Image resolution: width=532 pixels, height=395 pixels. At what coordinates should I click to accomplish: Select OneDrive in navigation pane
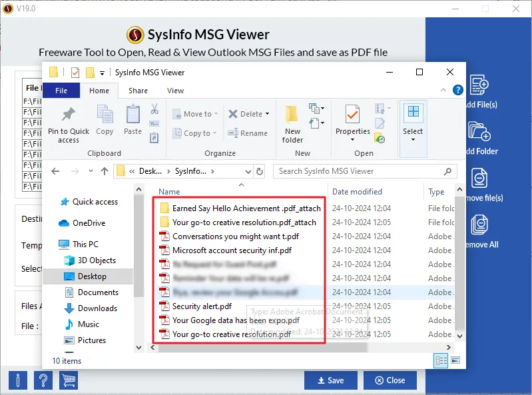(83, 223)
